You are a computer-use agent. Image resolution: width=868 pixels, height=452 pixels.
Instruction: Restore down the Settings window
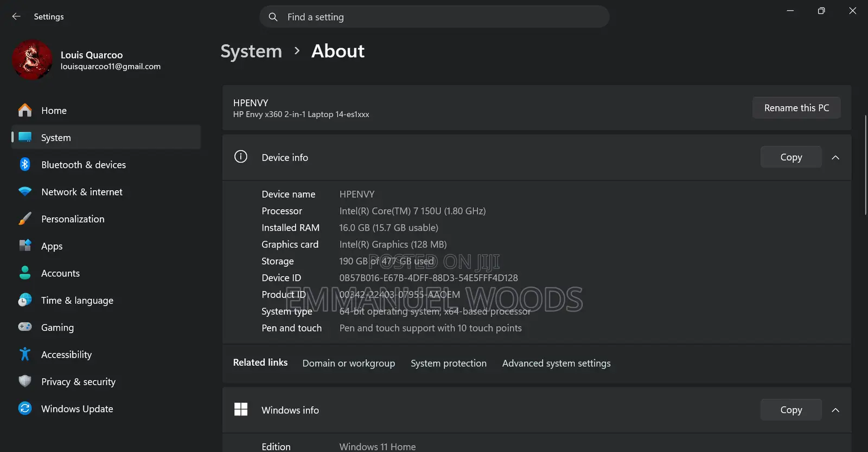coord(821,11)
